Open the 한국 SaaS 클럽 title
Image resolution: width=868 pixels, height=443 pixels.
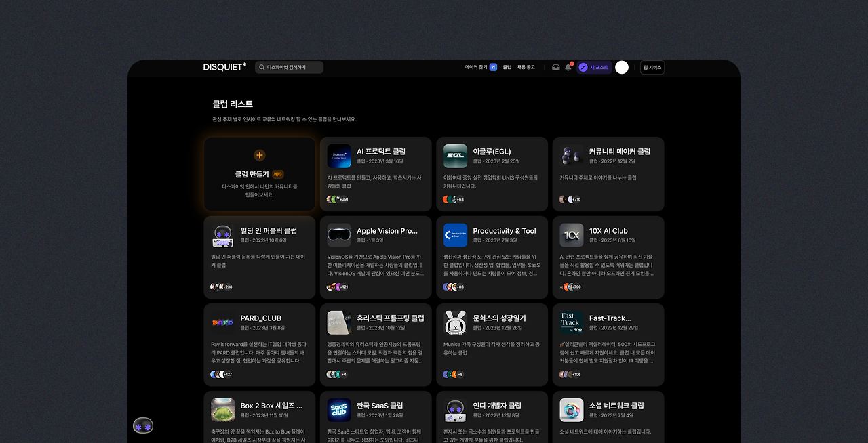[x=380, y=406]
